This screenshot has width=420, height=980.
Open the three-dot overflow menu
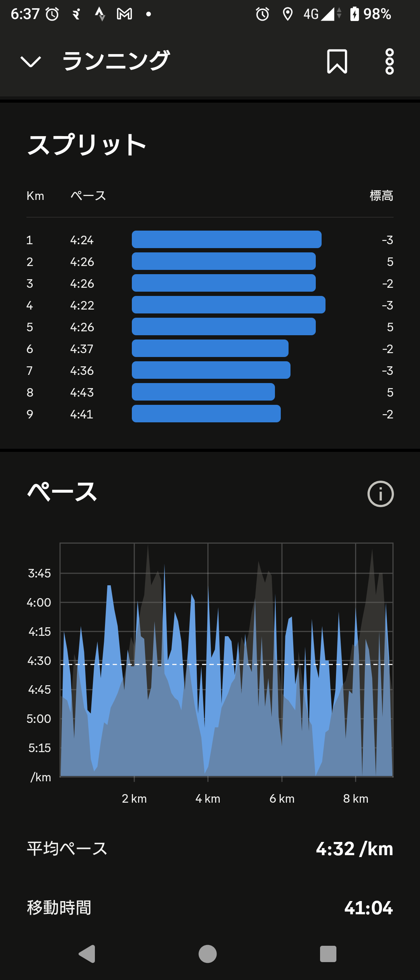click(389, 61)
